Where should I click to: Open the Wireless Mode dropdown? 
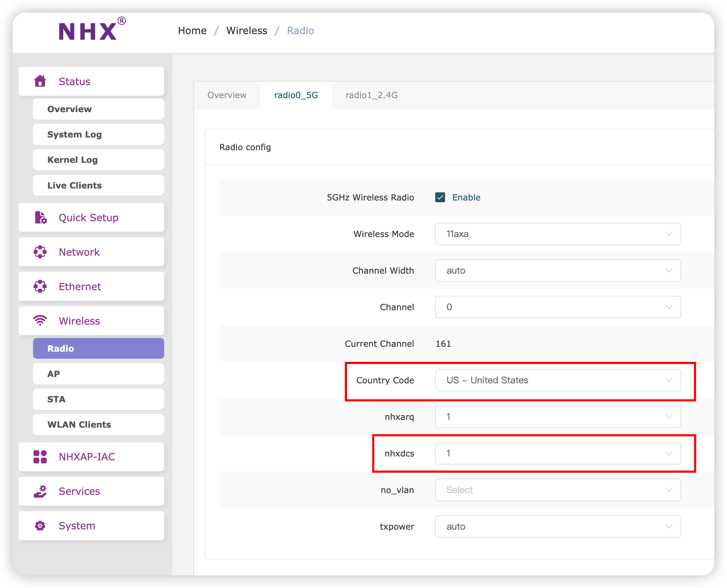click(558, 234)
